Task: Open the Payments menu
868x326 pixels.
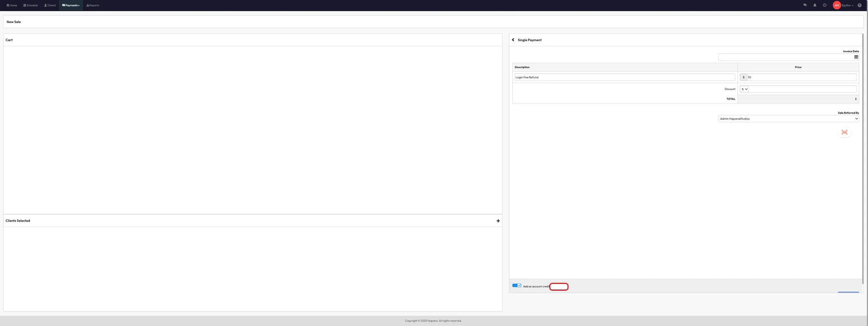Action: pos(71,6)
